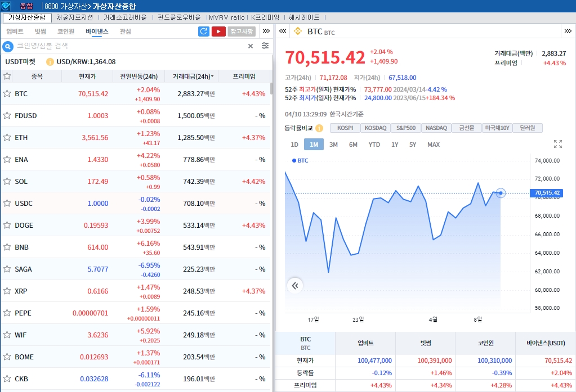The height and width of the screenshot is (392, 576).
Task: Switch to the 업비트 exchange tab
Action: [x=15, y=31]
